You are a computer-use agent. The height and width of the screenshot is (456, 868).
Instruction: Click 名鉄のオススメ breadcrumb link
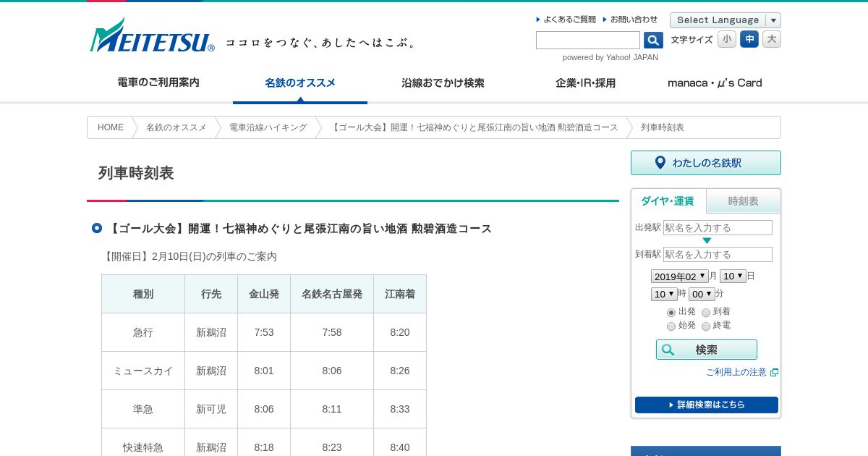(176, 127)
